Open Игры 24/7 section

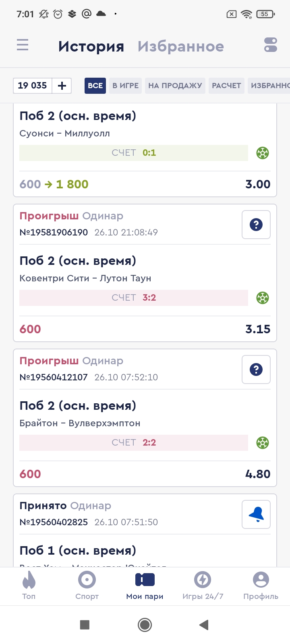(203, 586)
